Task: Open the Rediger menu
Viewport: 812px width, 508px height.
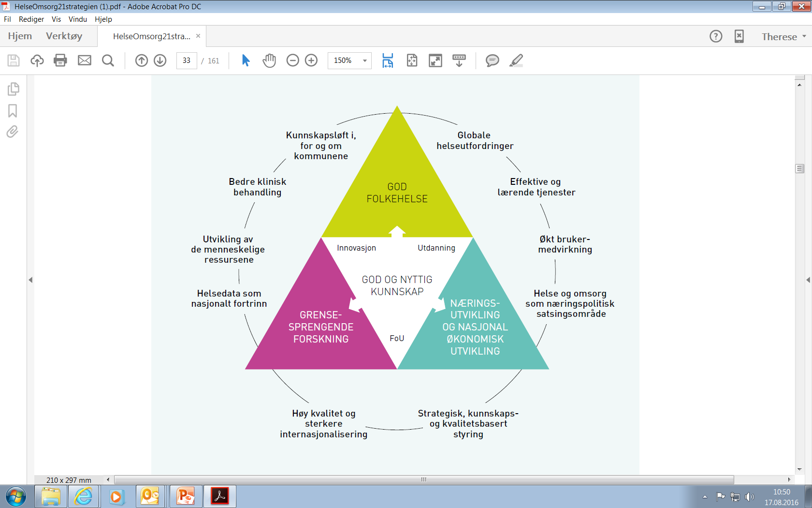Action: pos(31,19)
